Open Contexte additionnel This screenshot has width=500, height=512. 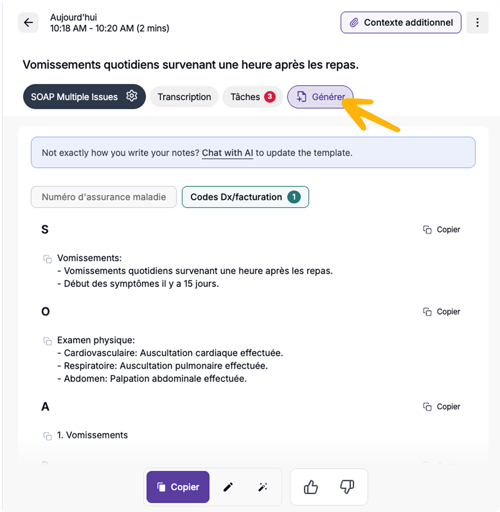click(401, 23)
